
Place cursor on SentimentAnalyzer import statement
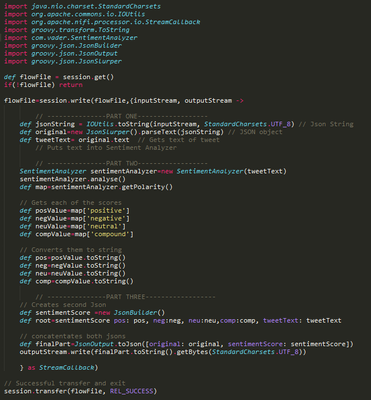coord(71,38)
